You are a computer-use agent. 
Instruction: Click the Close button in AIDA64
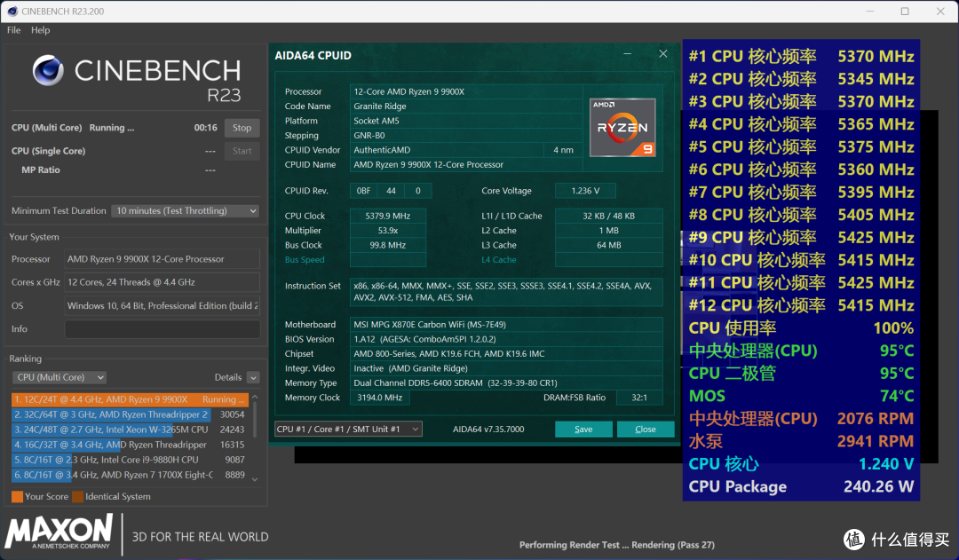click(x=646, y=430)
